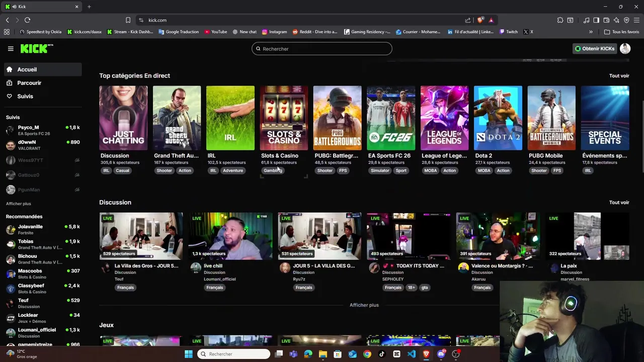Open the Instagram bookmark
644x362 pixels.
tap(274, 32)
